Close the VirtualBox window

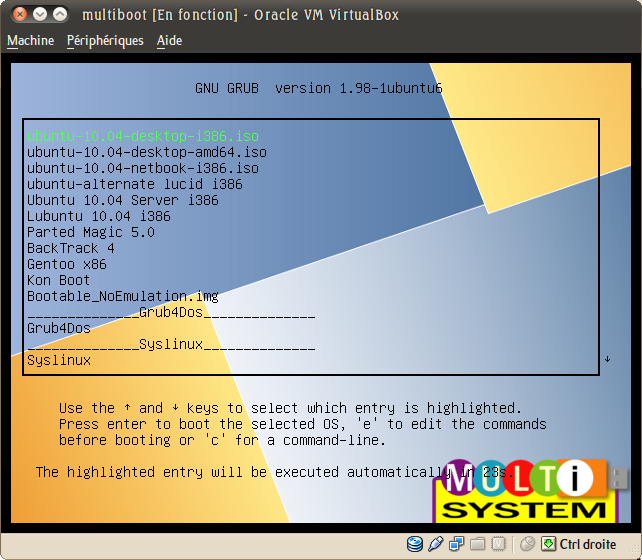click(19, 14)
